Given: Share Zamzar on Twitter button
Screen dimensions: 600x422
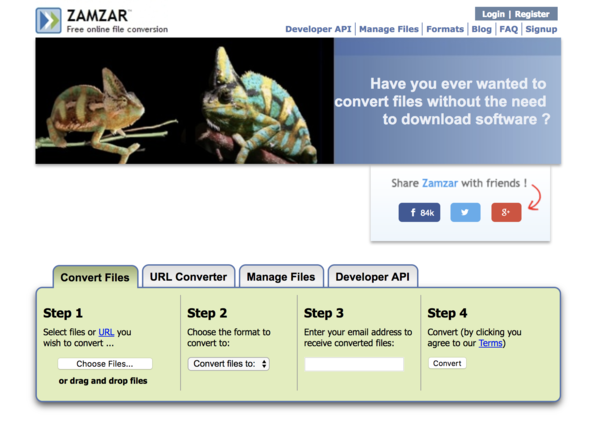Looking at the screenshot, I should click(x=465, y=212).
